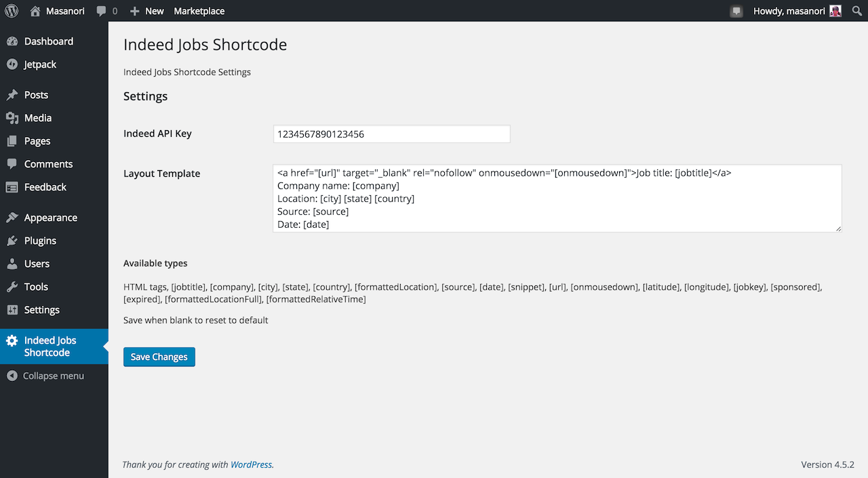Click the Dashboard gauge icon
The width and height of the screenshot is (868, 478).
(12, 41)
